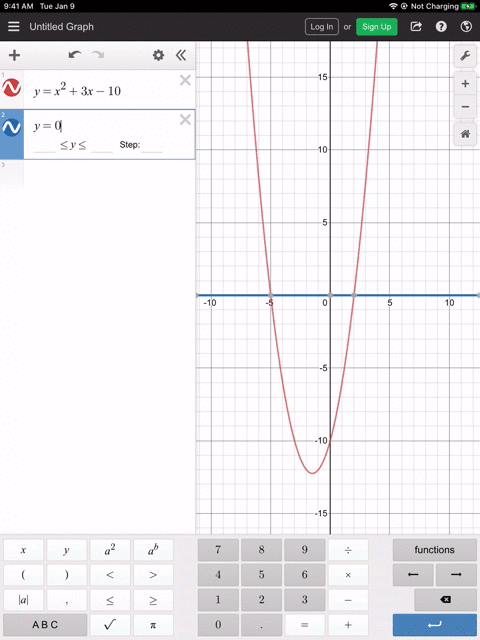
Task: Select empty expression row 3
Action: (x=98, y=174)
